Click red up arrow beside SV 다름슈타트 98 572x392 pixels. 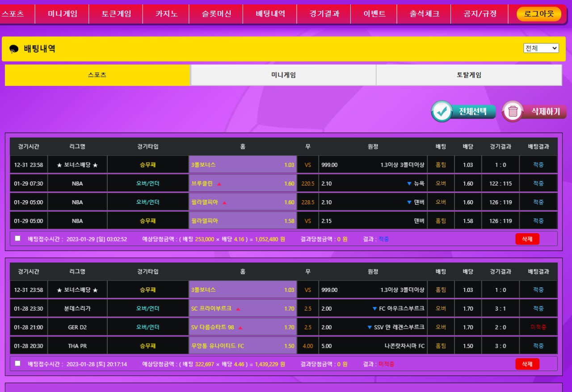pyautogui.click(x=240, y=328)
